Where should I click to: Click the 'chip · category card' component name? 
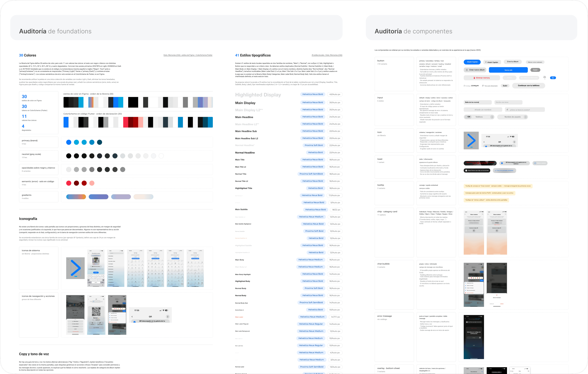point(387,212)
